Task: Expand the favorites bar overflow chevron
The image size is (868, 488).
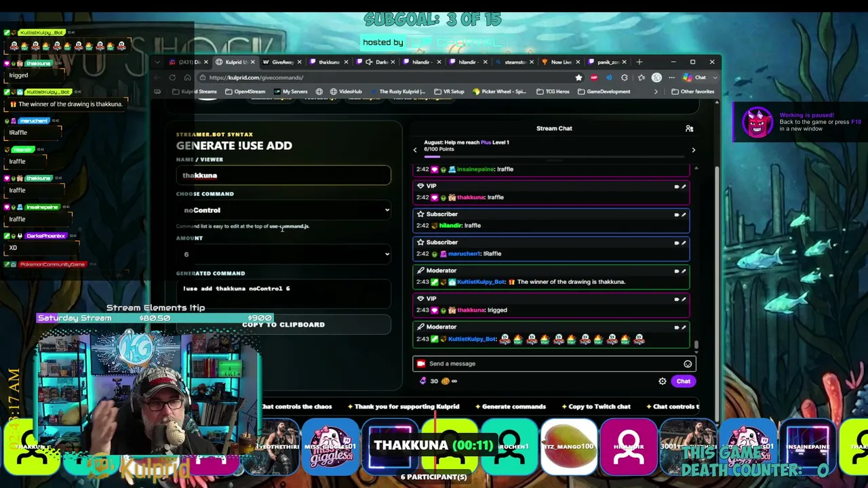Action: (x=656, y=91)
